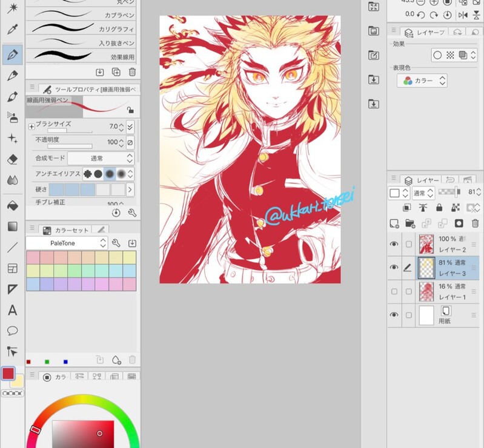Open the ツールプロパティ tab
The image size is (484, 448).
point(90,90)
